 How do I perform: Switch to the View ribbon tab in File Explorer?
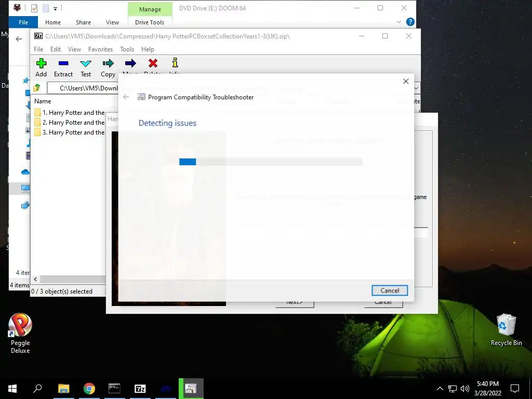[x=112, y=22]
